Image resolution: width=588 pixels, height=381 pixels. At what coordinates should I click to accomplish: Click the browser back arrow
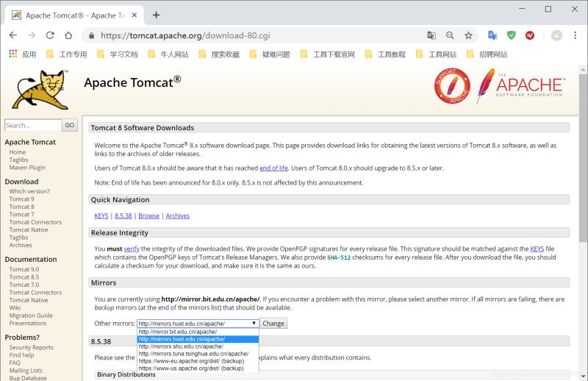[13, 35]
